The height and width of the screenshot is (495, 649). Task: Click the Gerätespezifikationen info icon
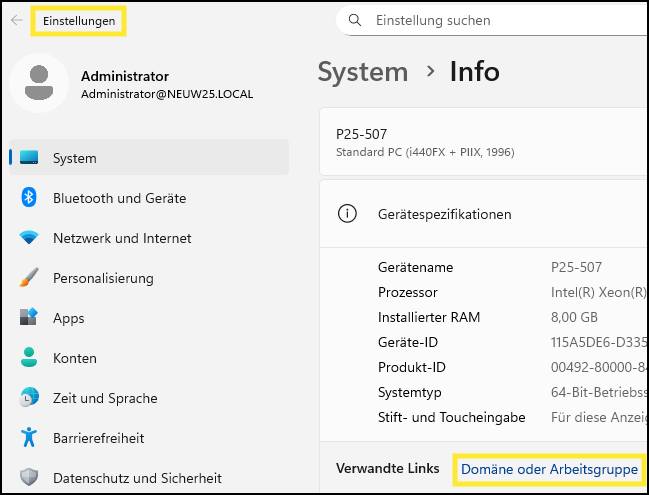pyautogui.click(x=347, y=214)
